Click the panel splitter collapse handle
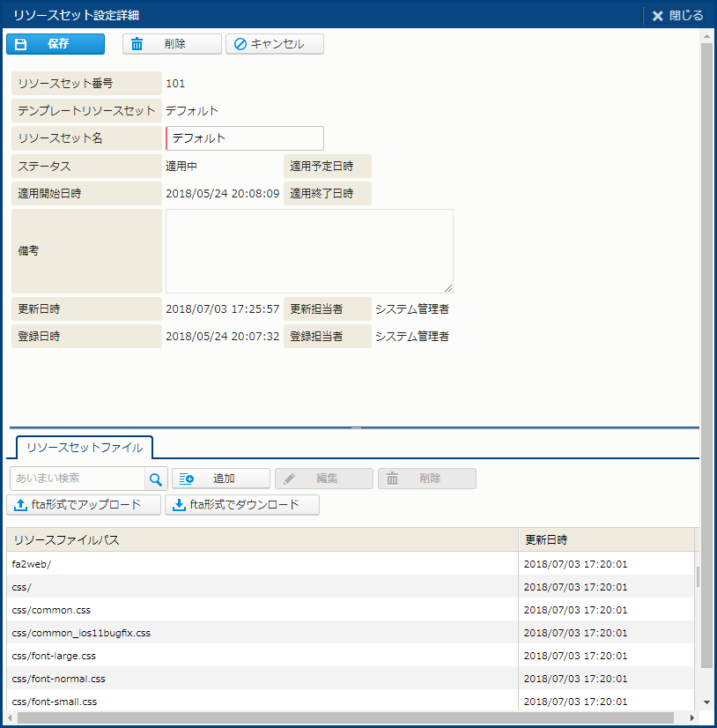Viewport: 717px width, 728px height. (x=356, y=427)
